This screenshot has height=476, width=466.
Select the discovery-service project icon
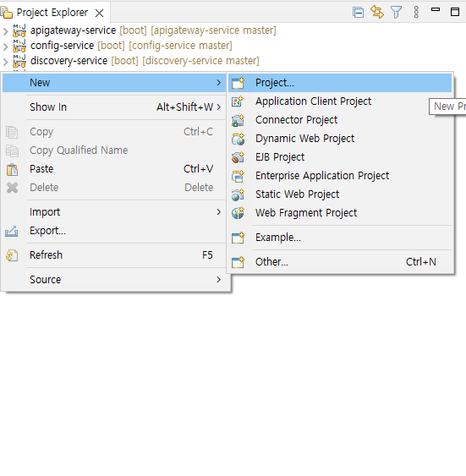[19, 61]
